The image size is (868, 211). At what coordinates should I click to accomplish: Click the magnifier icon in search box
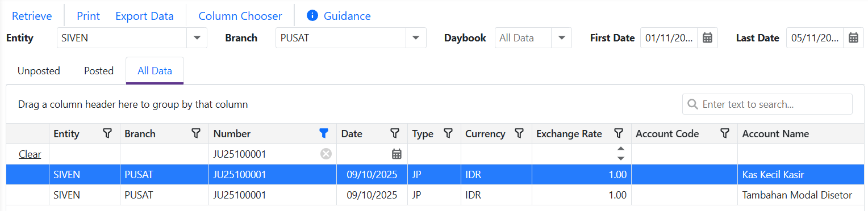692,104
